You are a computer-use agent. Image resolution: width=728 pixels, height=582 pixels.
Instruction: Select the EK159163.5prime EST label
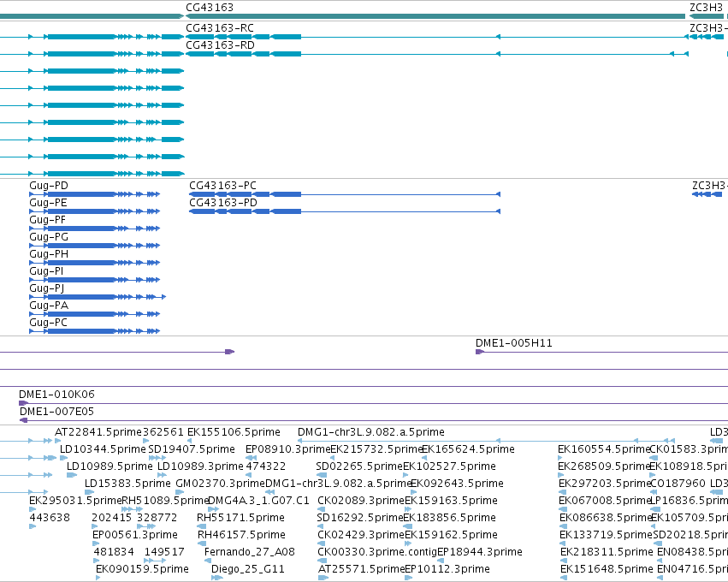(451, 501)
